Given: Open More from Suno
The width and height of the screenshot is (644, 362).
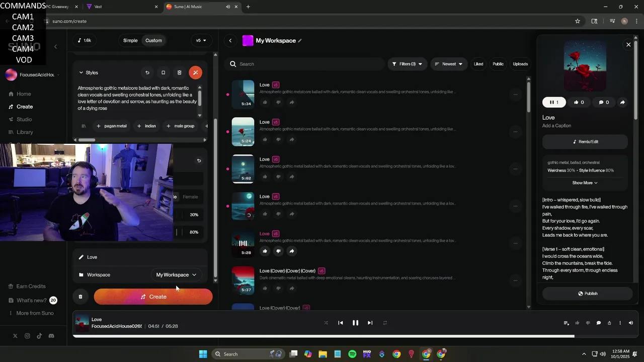Looking at the screenshot, I should pyautogui.click(x=35, y=313).
